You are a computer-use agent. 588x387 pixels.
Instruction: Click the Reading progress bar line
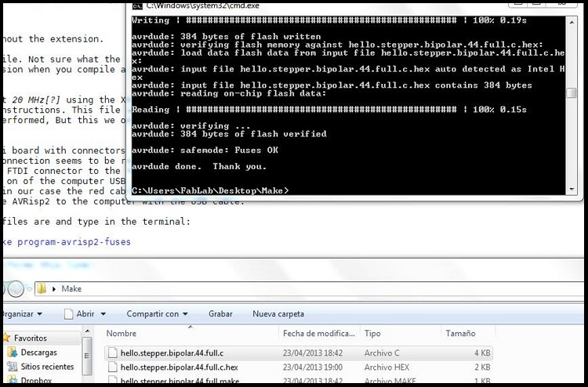point(328,110)
